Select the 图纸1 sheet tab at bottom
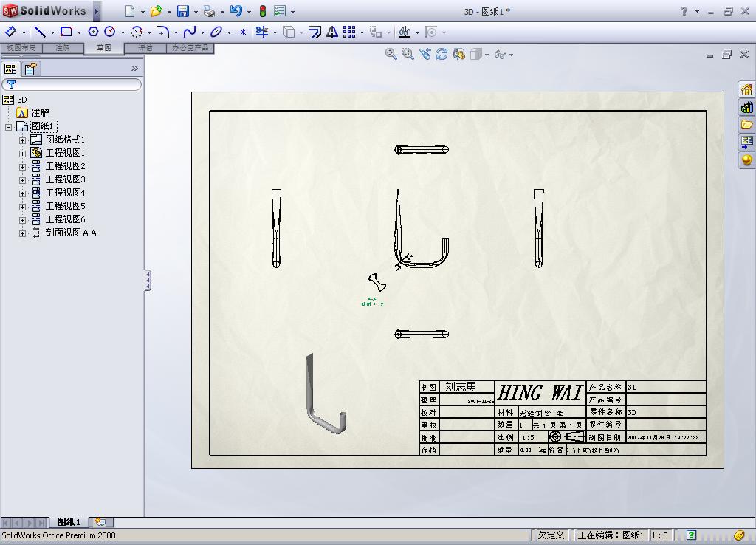756x545 pixels. pos(69,522)
